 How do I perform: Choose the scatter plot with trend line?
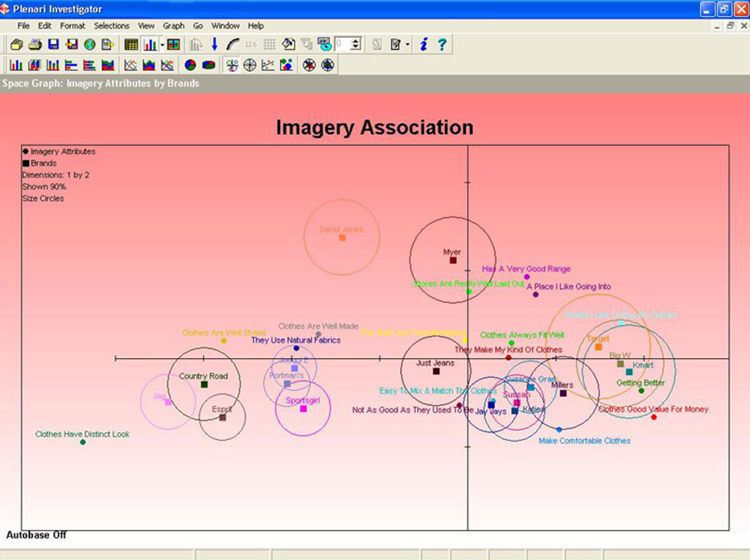coord(268,65)
